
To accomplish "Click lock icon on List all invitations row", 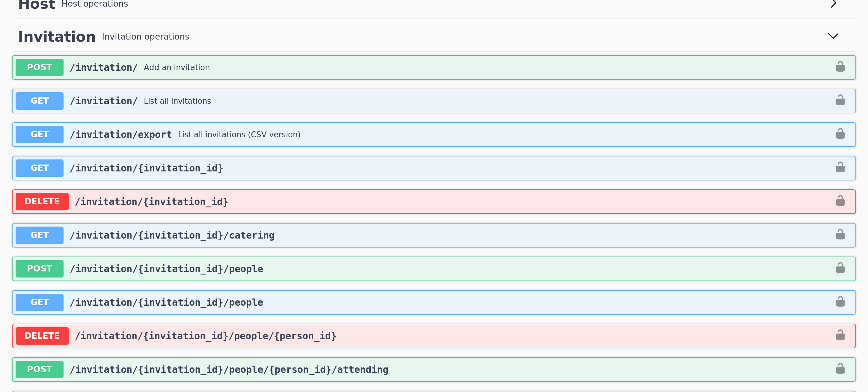I will click(x=840, y=100).
